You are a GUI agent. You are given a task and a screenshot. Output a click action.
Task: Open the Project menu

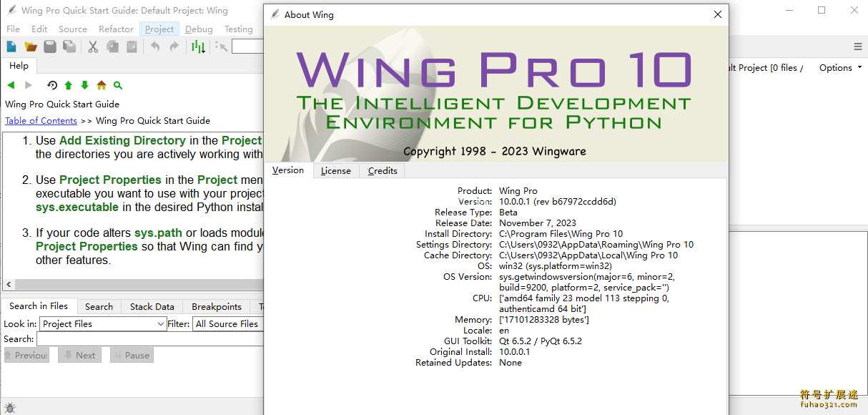(159, 29)
